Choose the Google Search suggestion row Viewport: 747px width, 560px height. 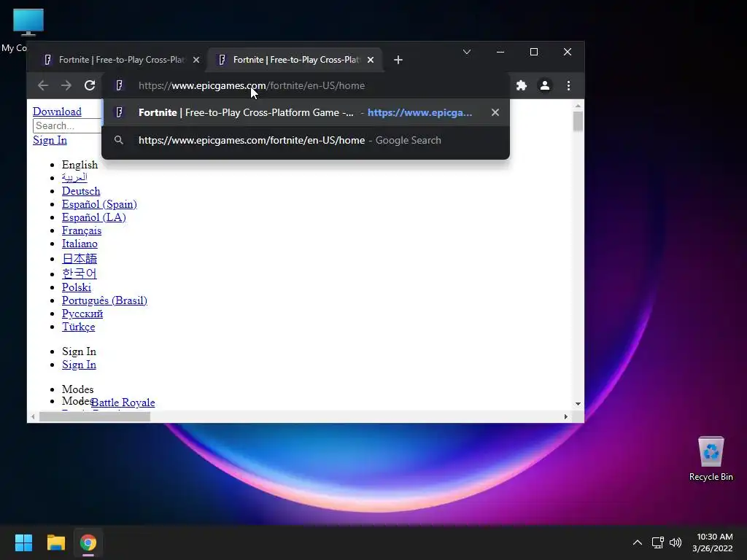[x=306, y=140]
